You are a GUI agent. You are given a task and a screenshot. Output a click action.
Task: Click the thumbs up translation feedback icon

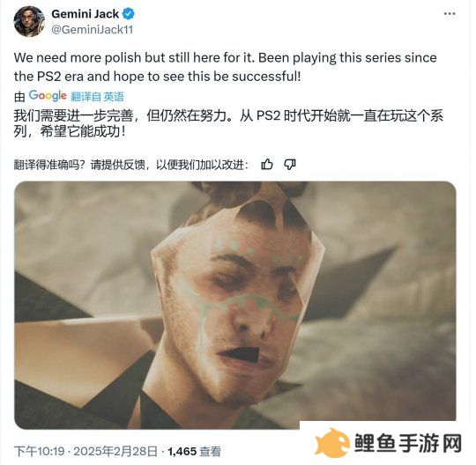pyautogui.click(x=267, y=165)
